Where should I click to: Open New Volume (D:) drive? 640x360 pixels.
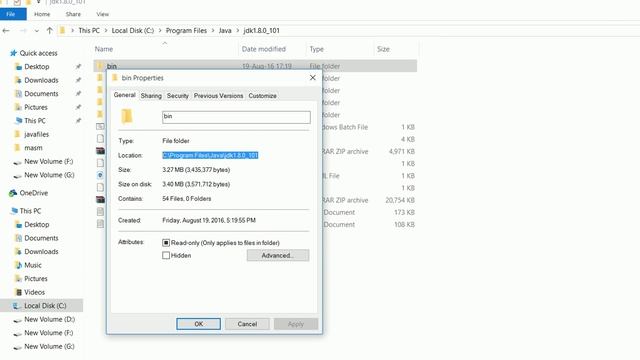[49, 319]
